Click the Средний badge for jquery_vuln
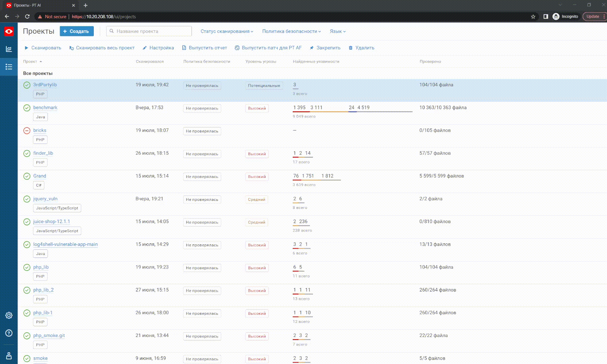 point(257,200)
